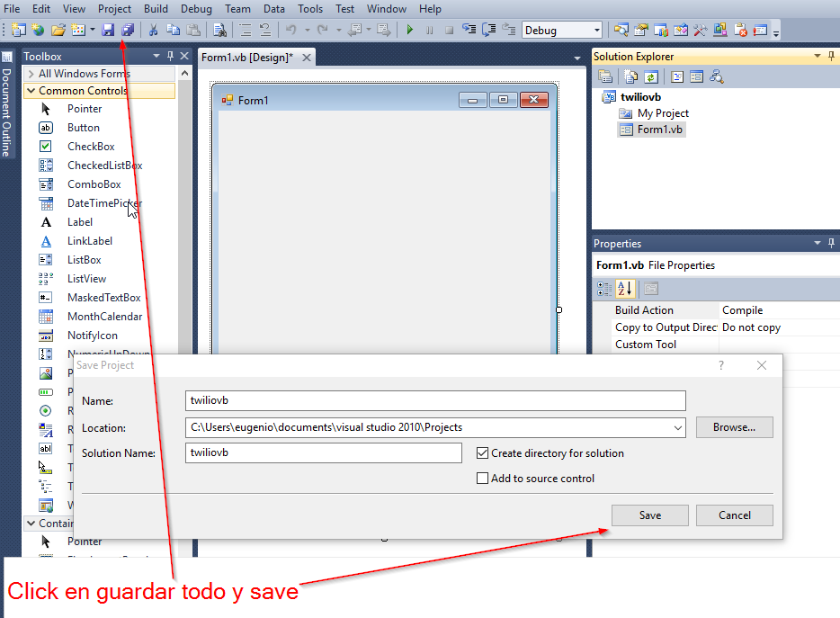Click the Solution Name input field

pyautogui.click(x=324, y=452)
